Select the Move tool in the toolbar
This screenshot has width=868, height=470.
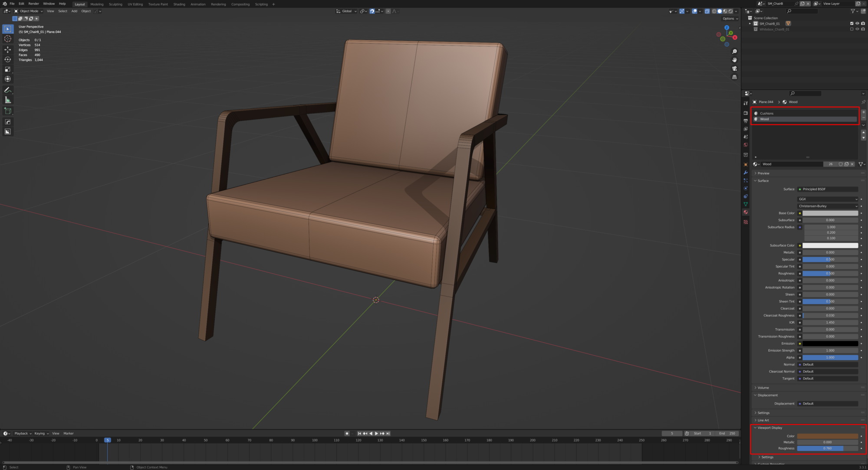[8, 49]
